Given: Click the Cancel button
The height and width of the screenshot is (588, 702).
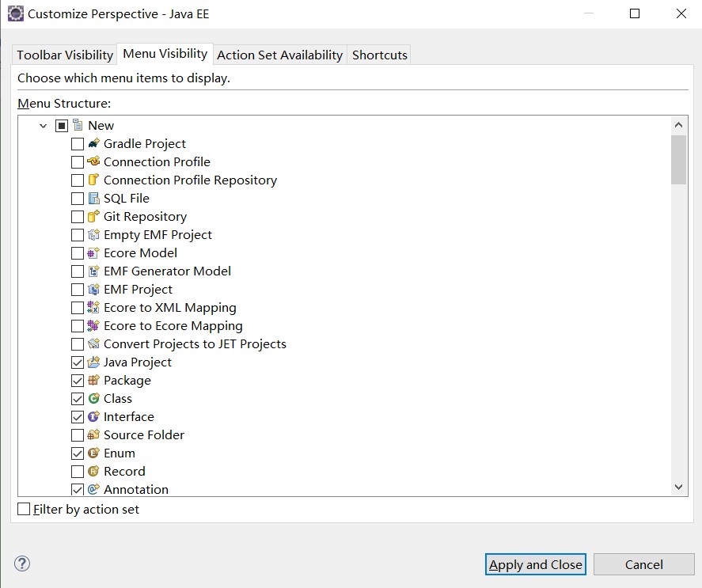Looking at the screenshot, I should pyautogui.click(x=643, y=564).
